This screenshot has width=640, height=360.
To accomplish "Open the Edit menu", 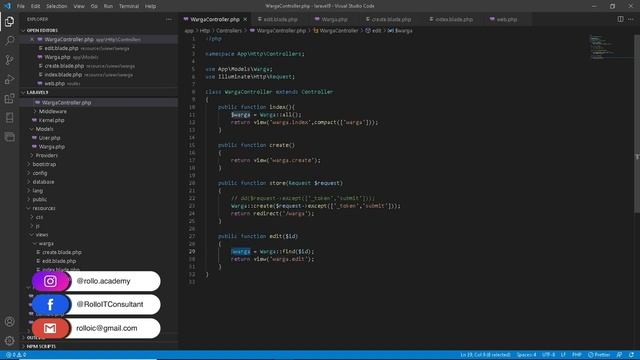I will coord(36,6).
